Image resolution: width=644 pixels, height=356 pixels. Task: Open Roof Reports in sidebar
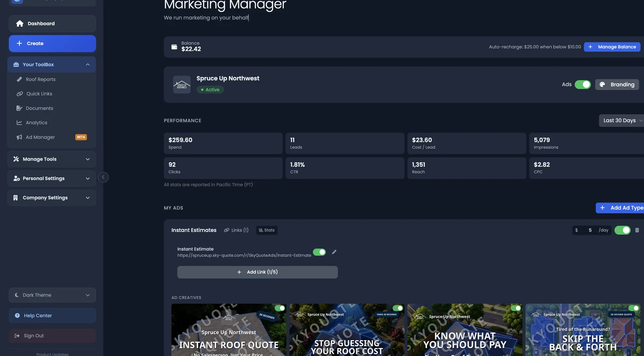coord(41,79)
